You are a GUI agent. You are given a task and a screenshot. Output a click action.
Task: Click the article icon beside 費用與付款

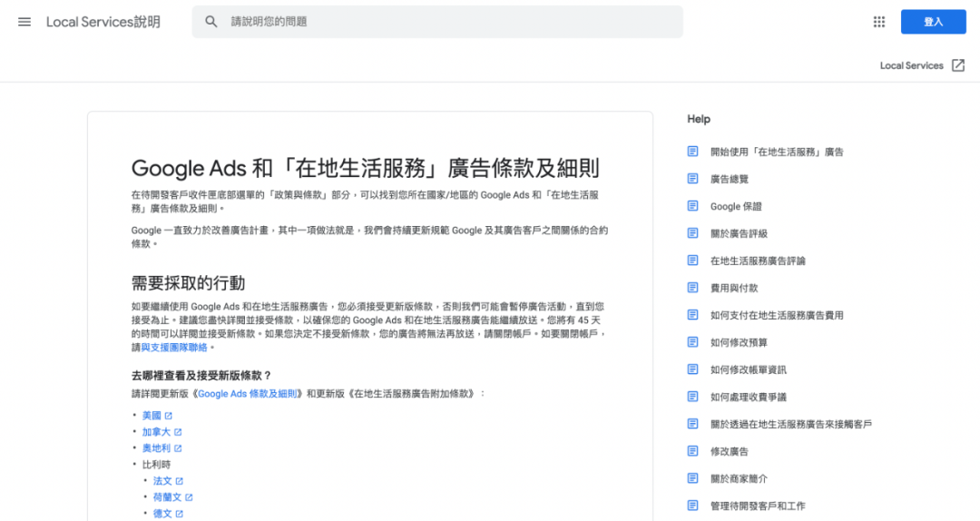tap(693, 288)
